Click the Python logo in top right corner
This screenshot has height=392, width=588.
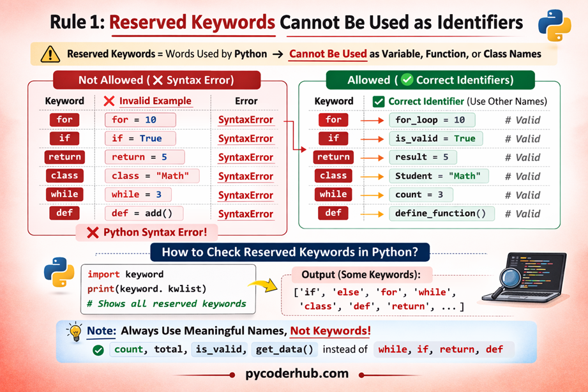[x=555, y=24]
